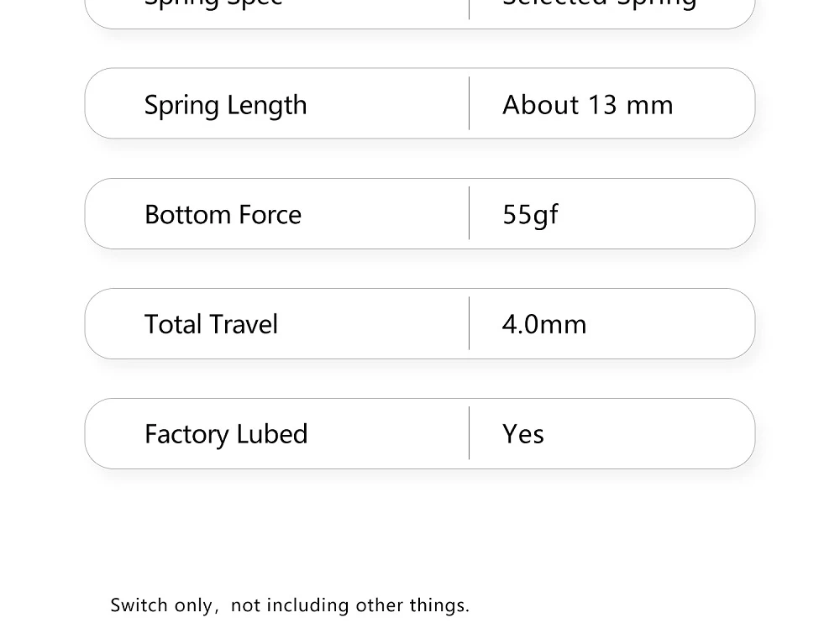Click the 'Spring Length' label
The height and width of the screenshot is (623, 840).
point(225,105)
